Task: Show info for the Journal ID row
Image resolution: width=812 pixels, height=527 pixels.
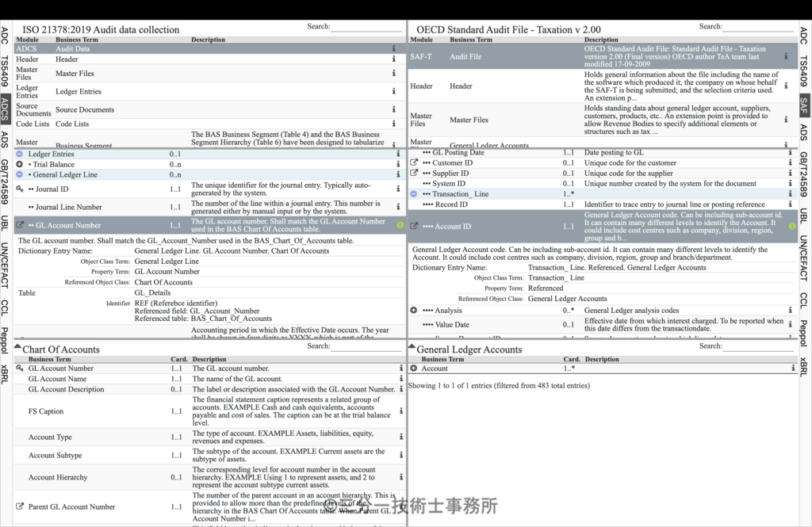Action: pyautogui.click(x=398, y=189)
